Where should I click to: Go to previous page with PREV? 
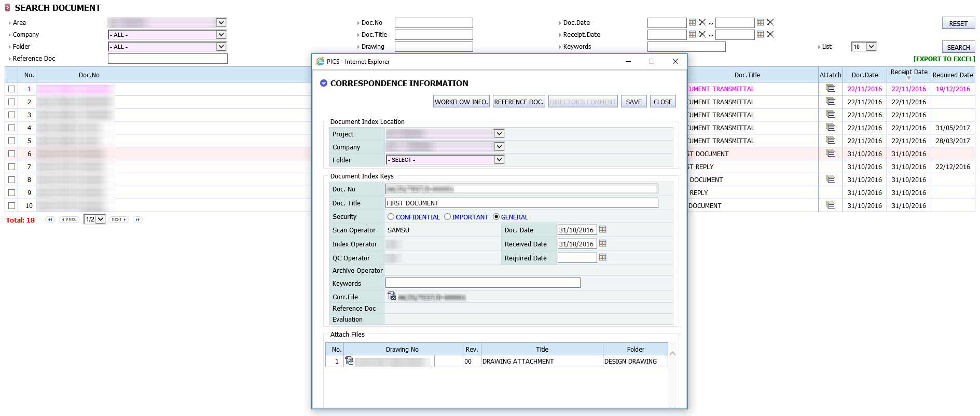(69, 219)
